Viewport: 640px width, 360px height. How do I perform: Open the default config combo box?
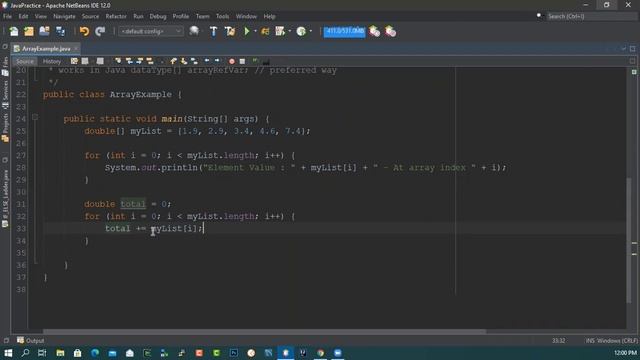point(151,31)
